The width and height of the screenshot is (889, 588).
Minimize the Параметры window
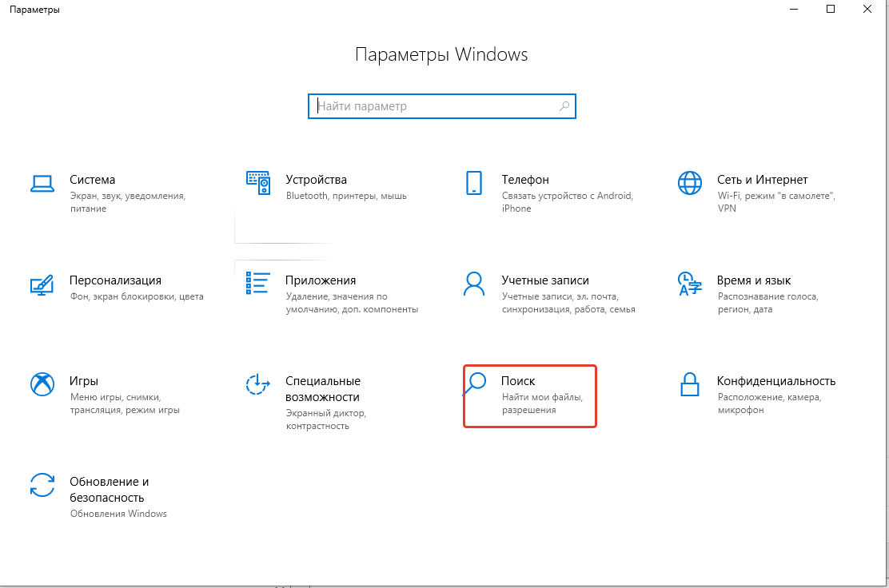794,9
